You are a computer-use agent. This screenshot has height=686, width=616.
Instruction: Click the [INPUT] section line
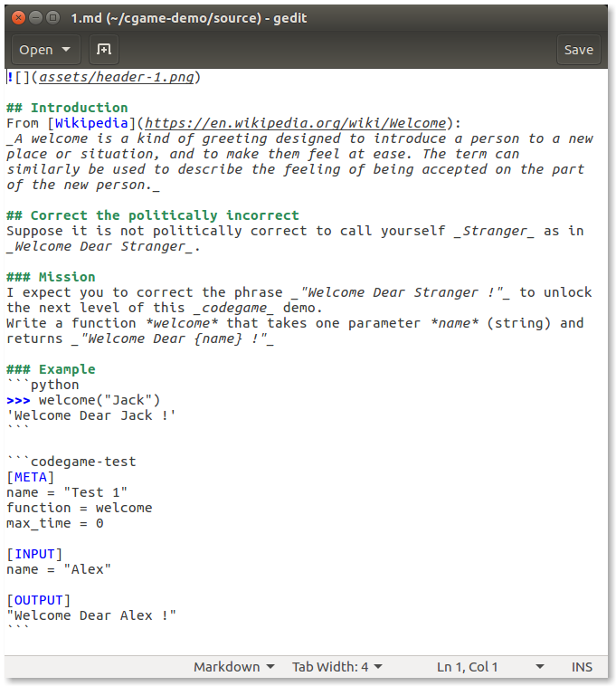tap(34, 554)
